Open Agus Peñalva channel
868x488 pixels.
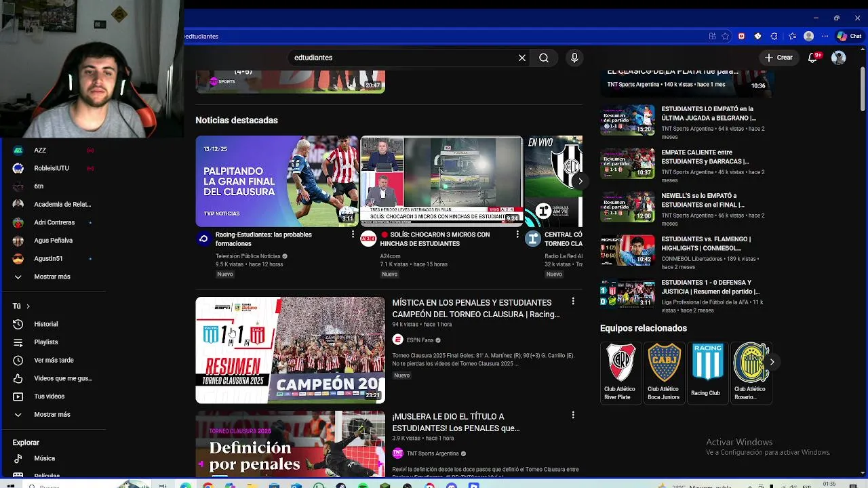click(x=54, y=240)
